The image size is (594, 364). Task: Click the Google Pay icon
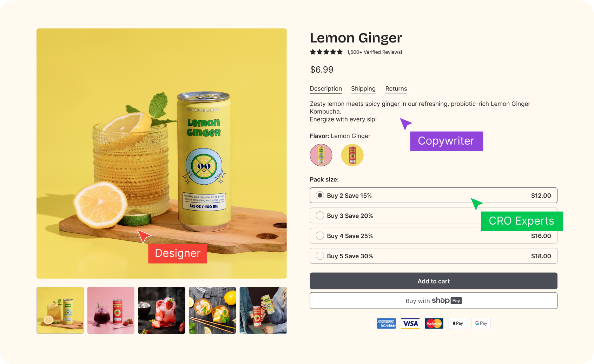(x=481, y=323)
